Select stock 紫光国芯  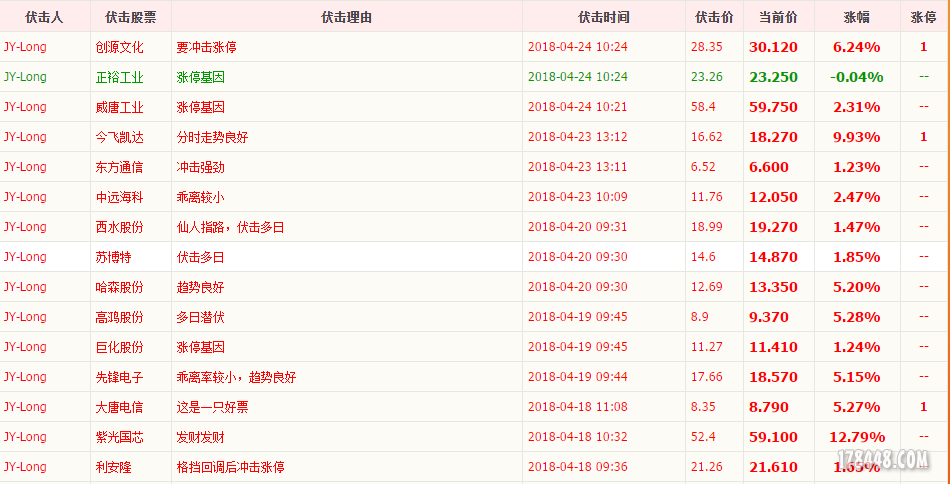119,437
